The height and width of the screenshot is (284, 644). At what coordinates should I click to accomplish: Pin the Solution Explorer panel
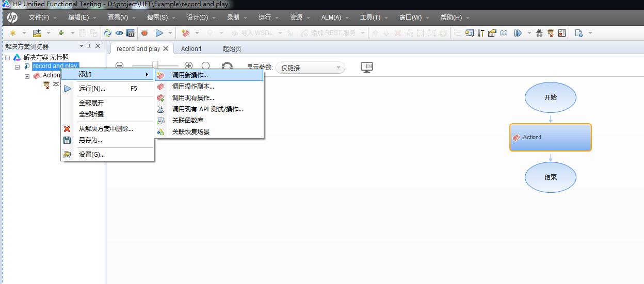[89, 46]
